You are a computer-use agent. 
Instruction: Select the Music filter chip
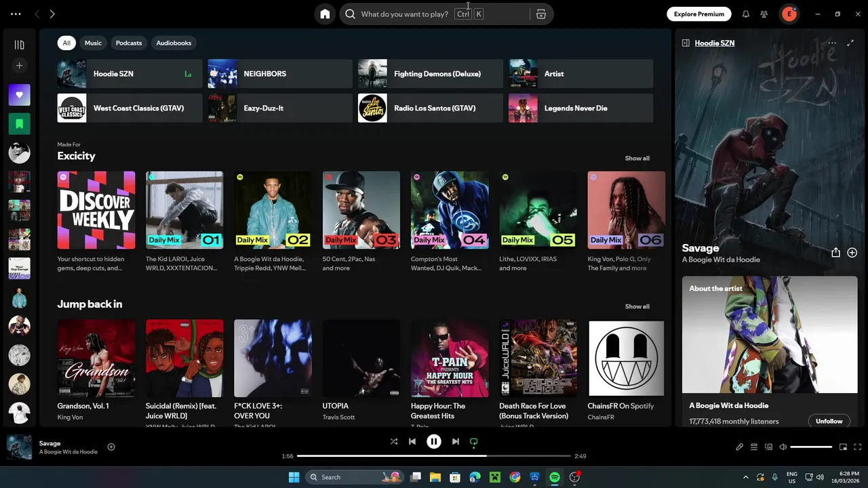point(93,43)
